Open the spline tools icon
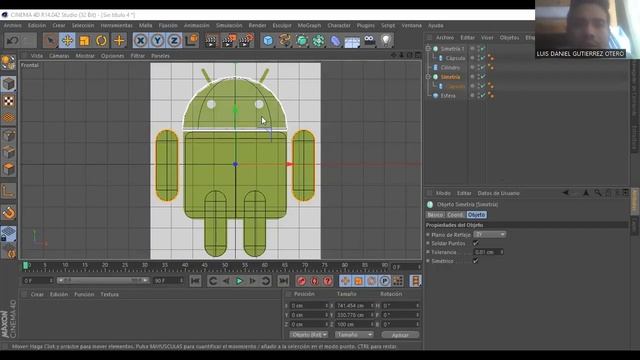Image resolution: width=640 pixels, height=360 pixels. (285, 40)
